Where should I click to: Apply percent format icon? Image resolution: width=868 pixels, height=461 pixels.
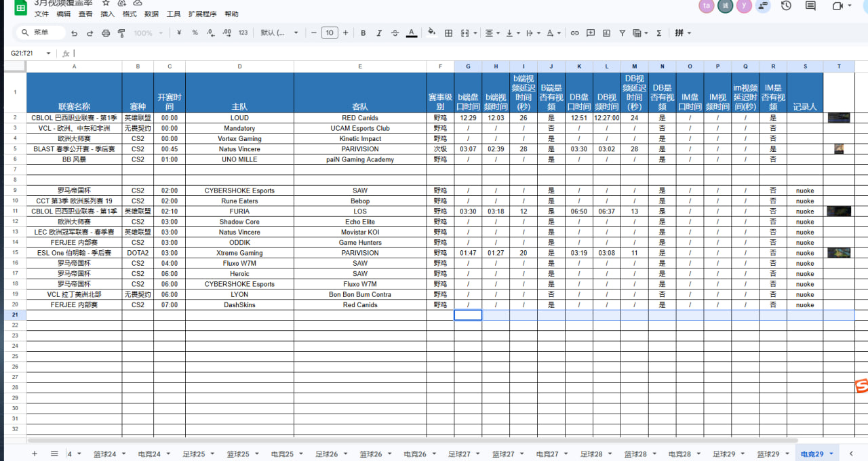click(195, 33)
